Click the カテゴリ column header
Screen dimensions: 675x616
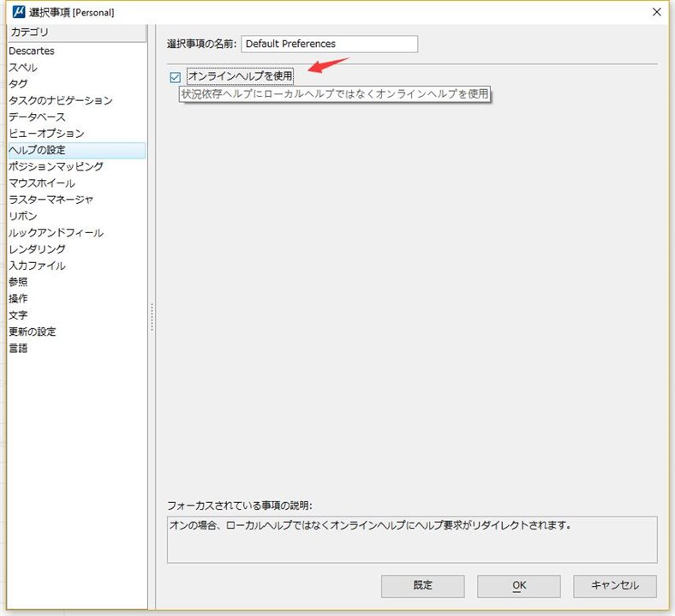(77, 33)
